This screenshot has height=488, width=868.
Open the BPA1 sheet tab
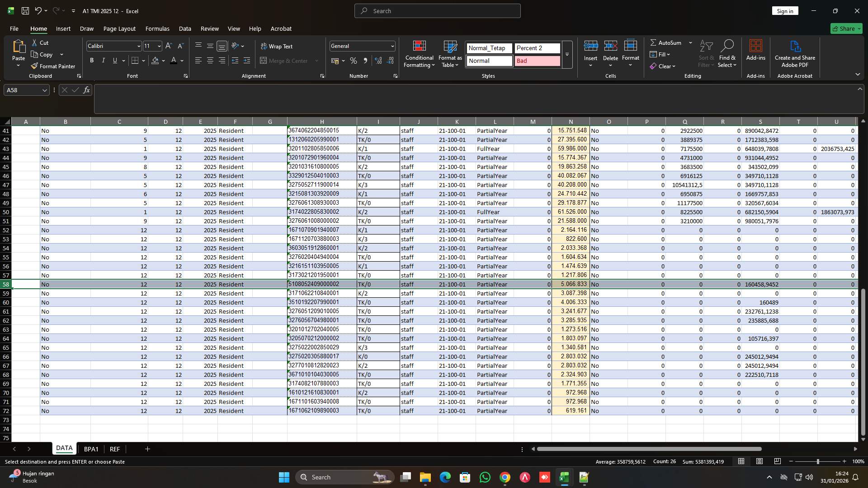91,449
